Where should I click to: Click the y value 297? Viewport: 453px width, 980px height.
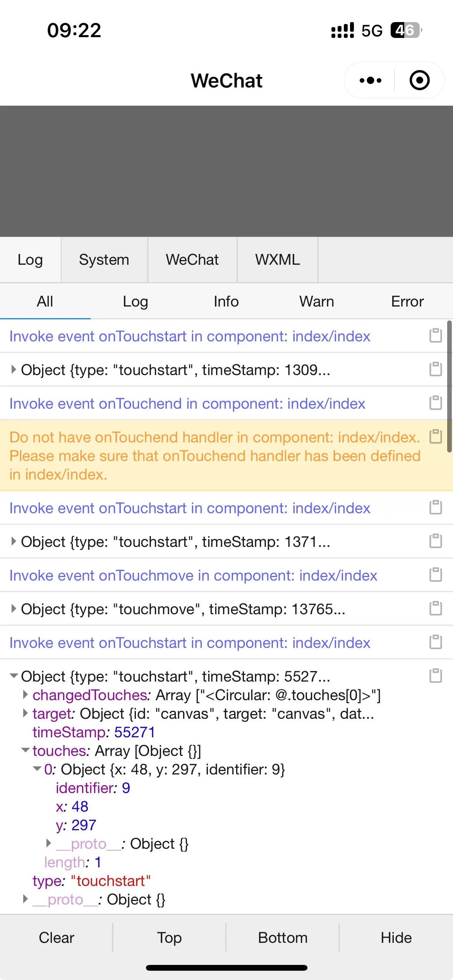[x=84, y=825]
